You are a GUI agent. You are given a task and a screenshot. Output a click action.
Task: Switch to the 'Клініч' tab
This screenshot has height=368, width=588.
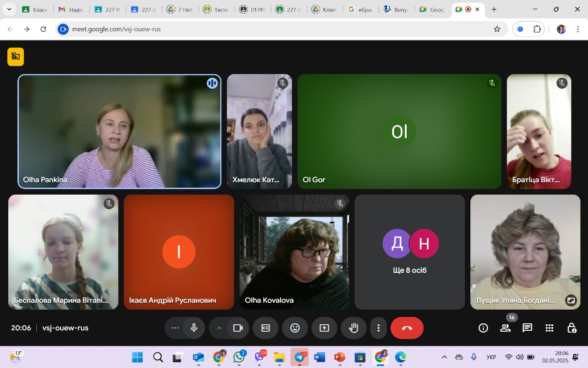324,9
